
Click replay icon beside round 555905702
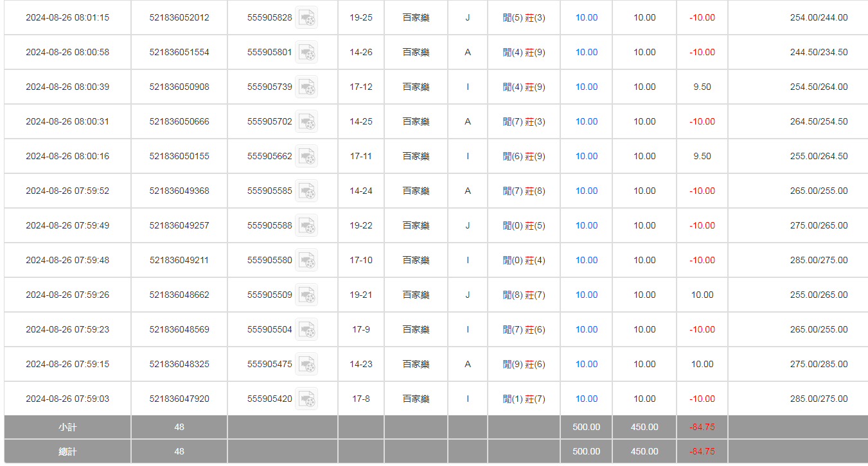point(306,122)
